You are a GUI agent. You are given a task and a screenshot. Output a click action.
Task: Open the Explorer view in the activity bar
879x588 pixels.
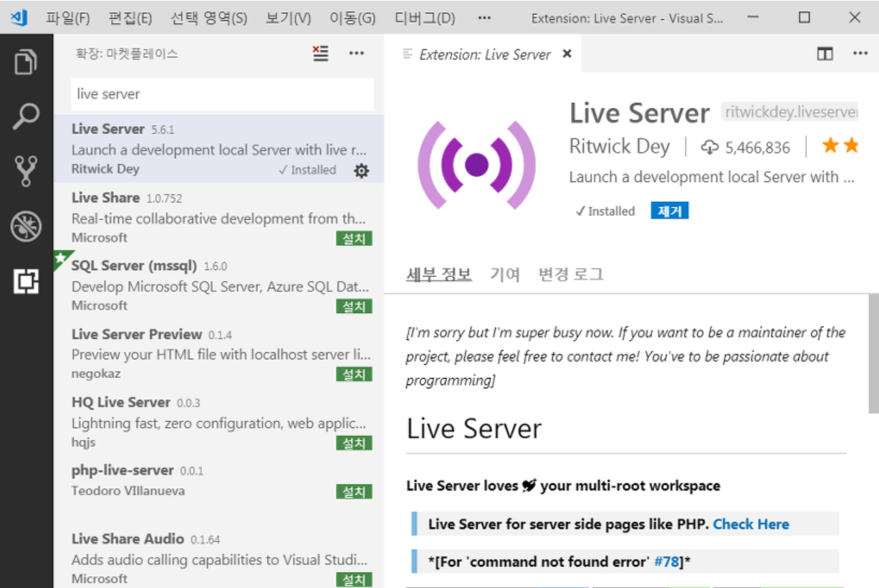[x=26, y=62]
